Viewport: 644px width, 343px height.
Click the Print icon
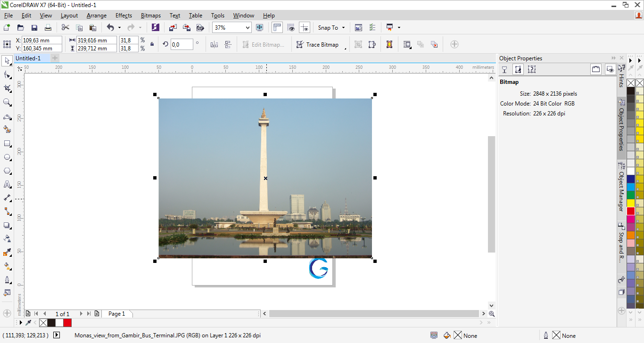(x=48, y=27)
